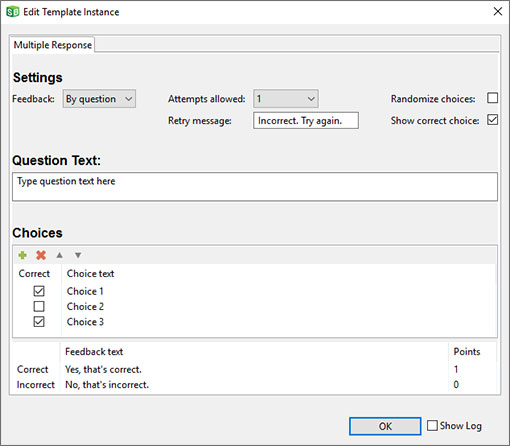Edit feedback text 'Yes, that's correct.'
510x446 pixels.
click(103, 369)
